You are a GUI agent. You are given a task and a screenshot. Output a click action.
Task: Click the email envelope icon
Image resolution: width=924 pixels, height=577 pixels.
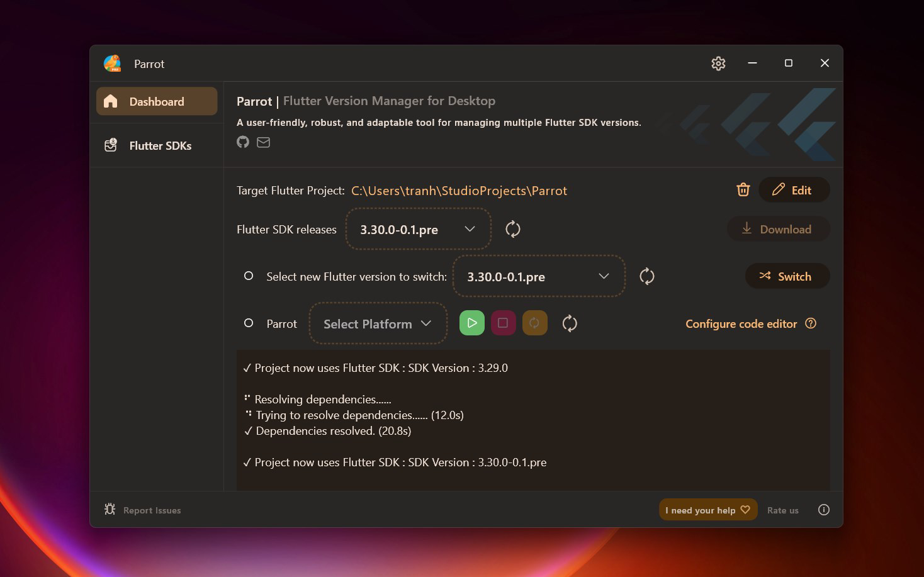click(264, 142)
